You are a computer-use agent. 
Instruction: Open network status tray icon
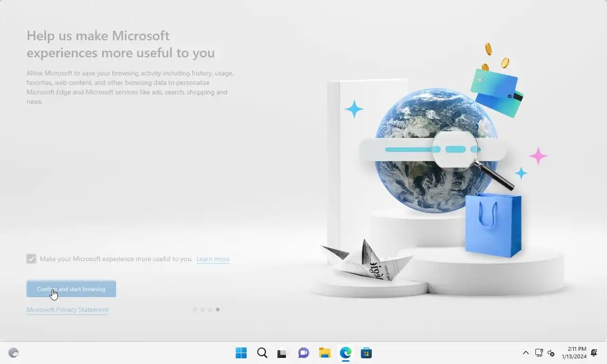click(539, 353)
